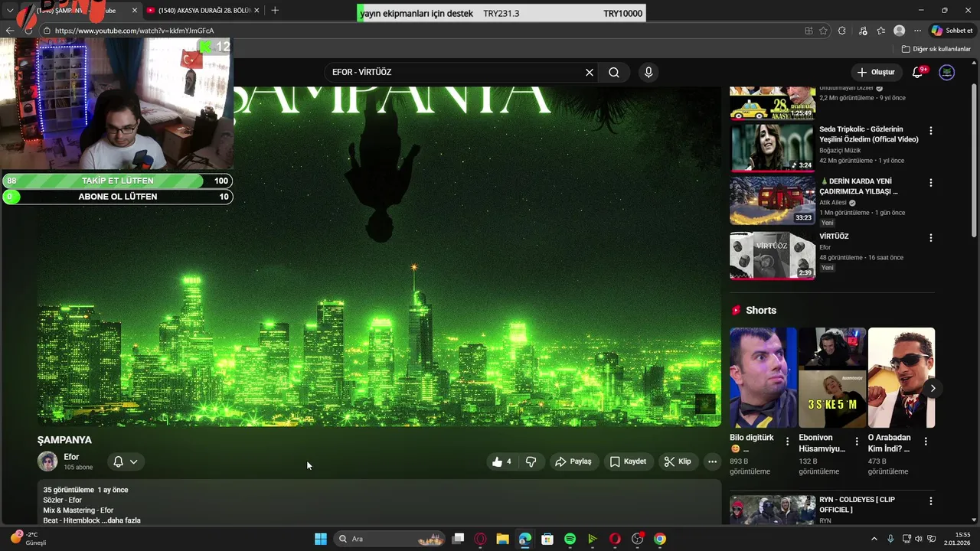Reload the YouTube page
Image resolution: width=980 pixels, height=551 pixels.
pyautogui.click(x=28, y=31)
